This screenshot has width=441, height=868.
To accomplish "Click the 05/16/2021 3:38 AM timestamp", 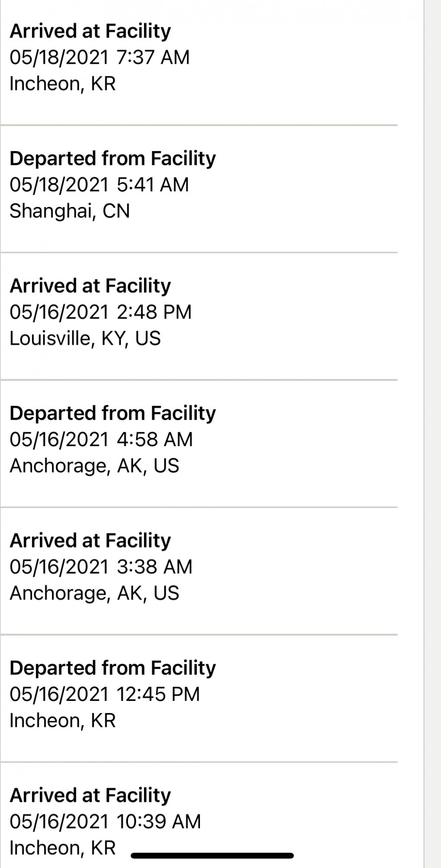I will click(x=101, y=567).
